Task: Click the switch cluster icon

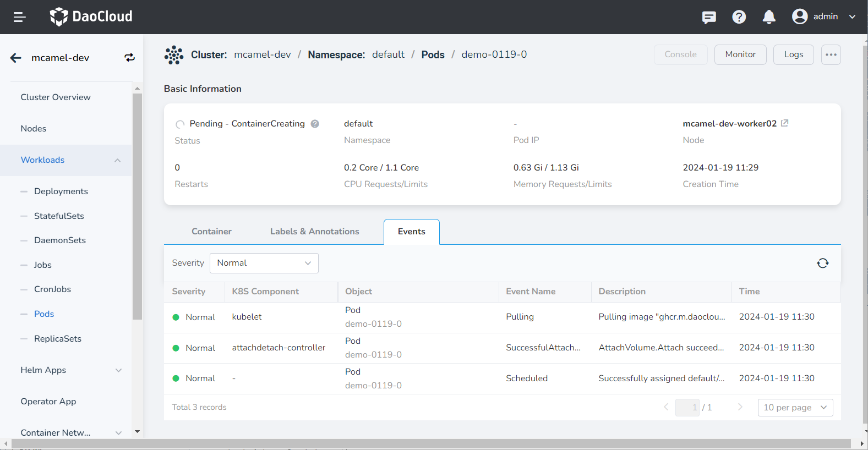Action: tap(129, 58)
